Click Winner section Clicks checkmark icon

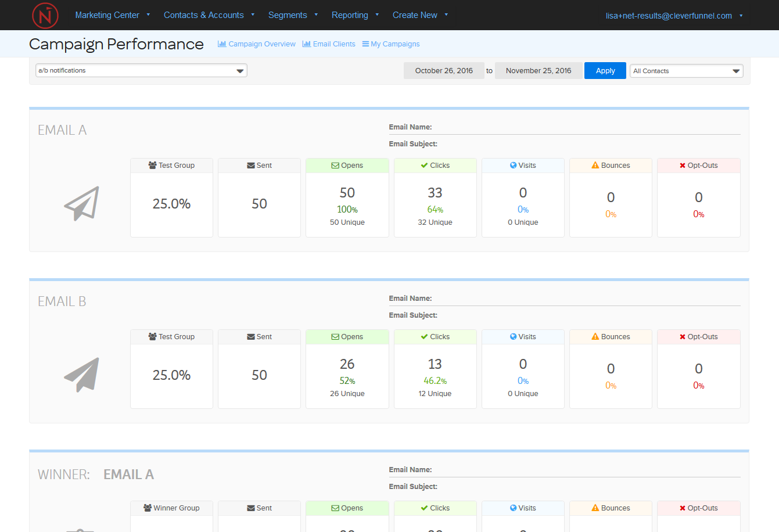425,508
